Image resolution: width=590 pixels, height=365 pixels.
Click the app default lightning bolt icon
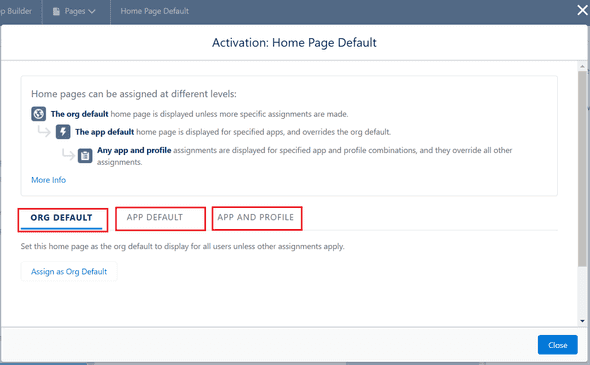pos(63,132)
